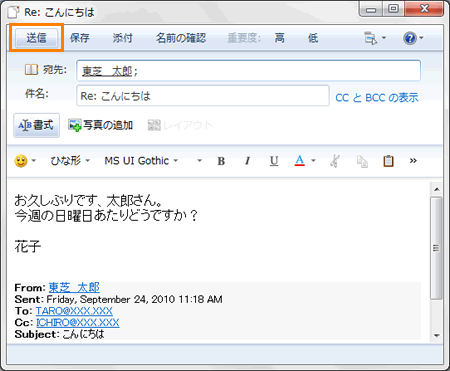Click the scrollbar up arrow

point(436,189)
